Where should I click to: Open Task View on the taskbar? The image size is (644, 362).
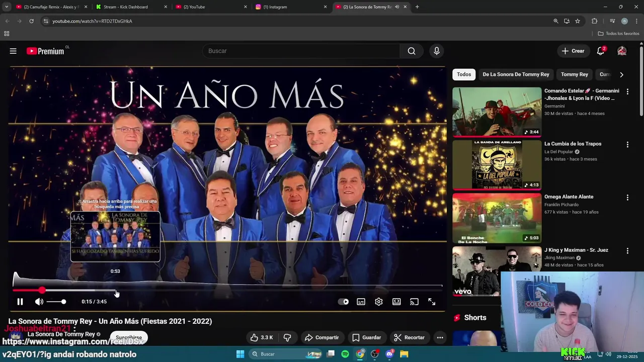coord(331,354)
